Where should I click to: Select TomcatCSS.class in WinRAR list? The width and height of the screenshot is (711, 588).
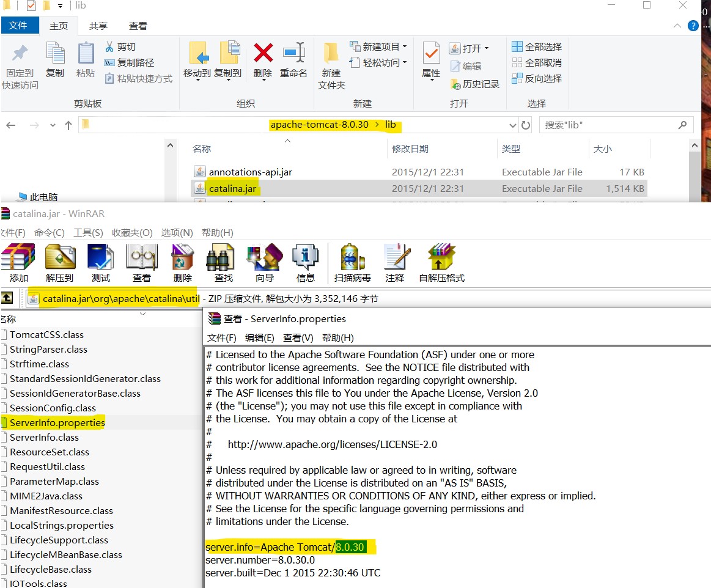click(x=46, y=334)
